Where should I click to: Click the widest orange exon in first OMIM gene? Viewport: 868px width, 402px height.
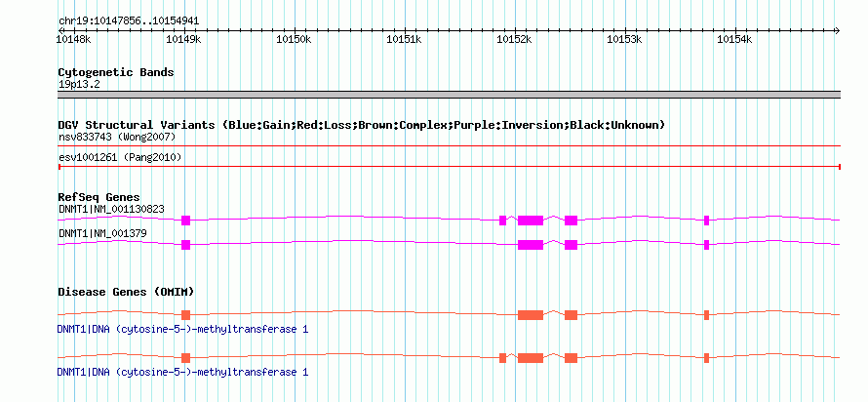531,315
